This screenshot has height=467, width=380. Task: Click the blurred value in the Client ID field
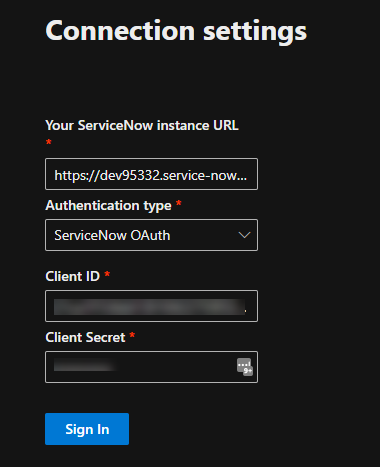coord(150,307)
